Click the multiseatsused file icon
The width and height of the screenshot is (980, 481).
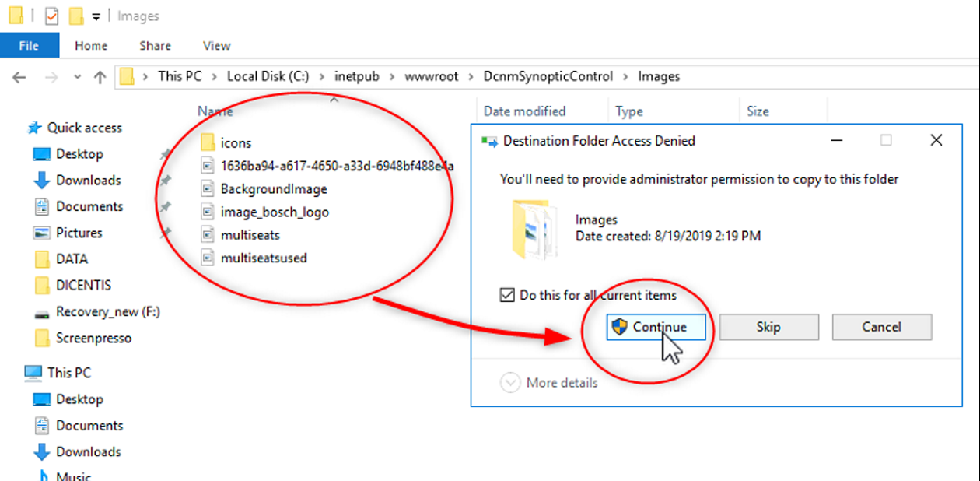207,258
